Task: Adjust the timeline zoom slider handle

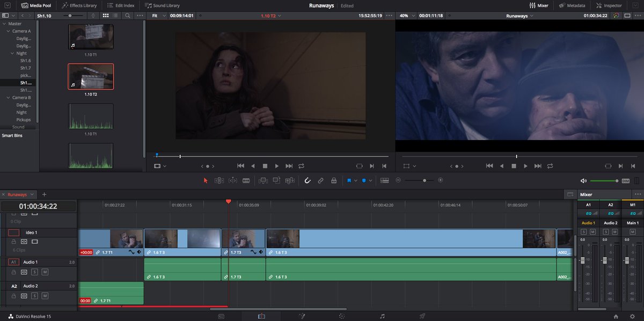Action: [x=425, y=180]
